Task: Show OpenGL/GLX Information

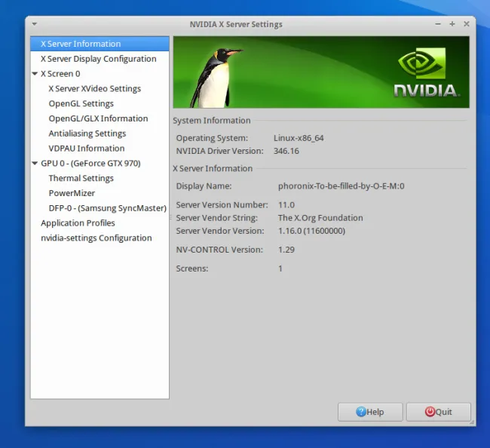Action: coord(98,118)
